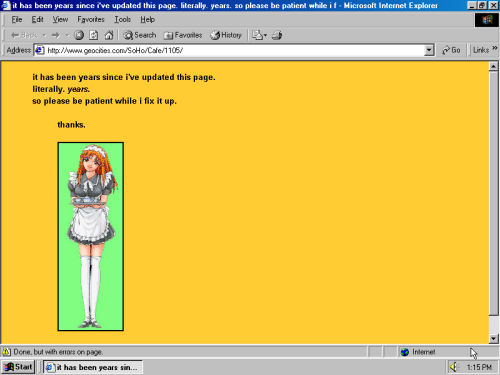
Task: Expand the Mail button dropdown arrow
Action: click(x=265, y=35)
